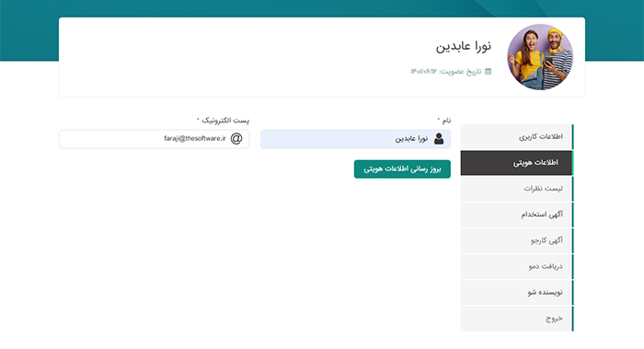Click the نام field label
This screenshot has width=644, height=349.
pos(446,121)
